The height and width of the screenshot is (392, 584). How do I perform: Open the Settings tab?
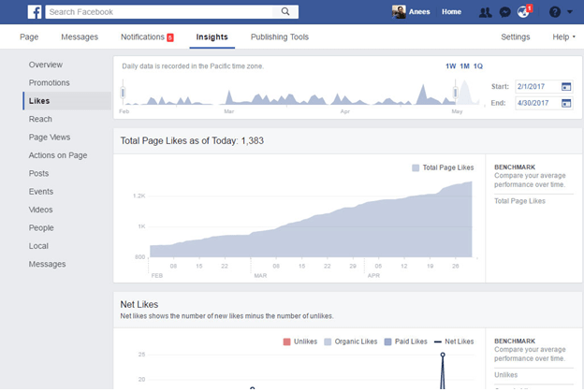coord(515,36)
